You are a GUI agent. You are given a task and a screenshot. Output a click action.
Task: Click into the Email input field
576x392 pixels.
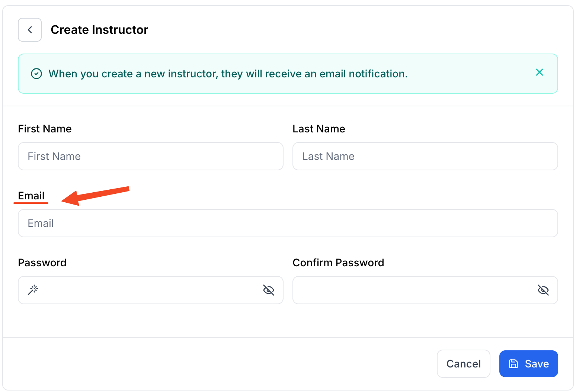pyautogui.click(x=288, y=223)
